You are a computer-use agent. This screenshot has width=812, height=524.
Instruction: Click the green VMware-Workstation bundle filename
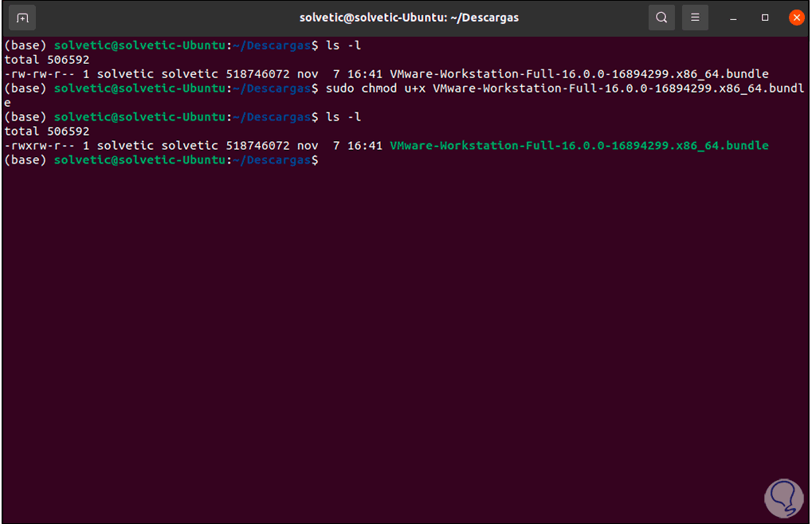579,146
